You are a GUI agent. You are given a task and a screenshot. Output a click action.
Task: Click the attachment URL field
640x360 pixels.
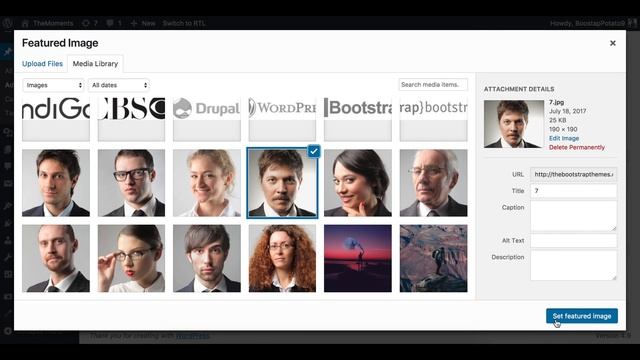click(x=573, y=174)
